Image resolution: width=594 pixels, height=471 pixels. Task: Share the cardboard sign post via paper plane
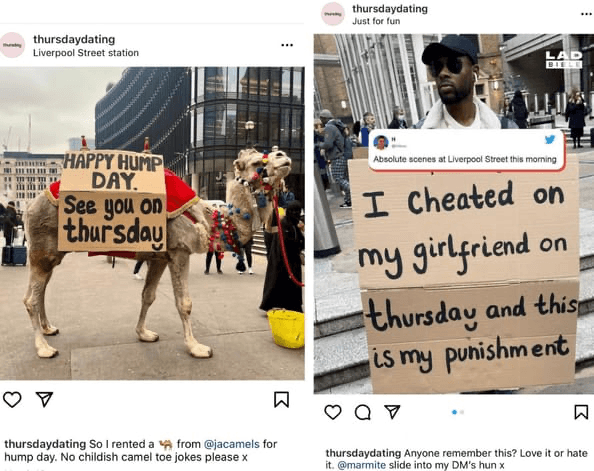[392, 412]
